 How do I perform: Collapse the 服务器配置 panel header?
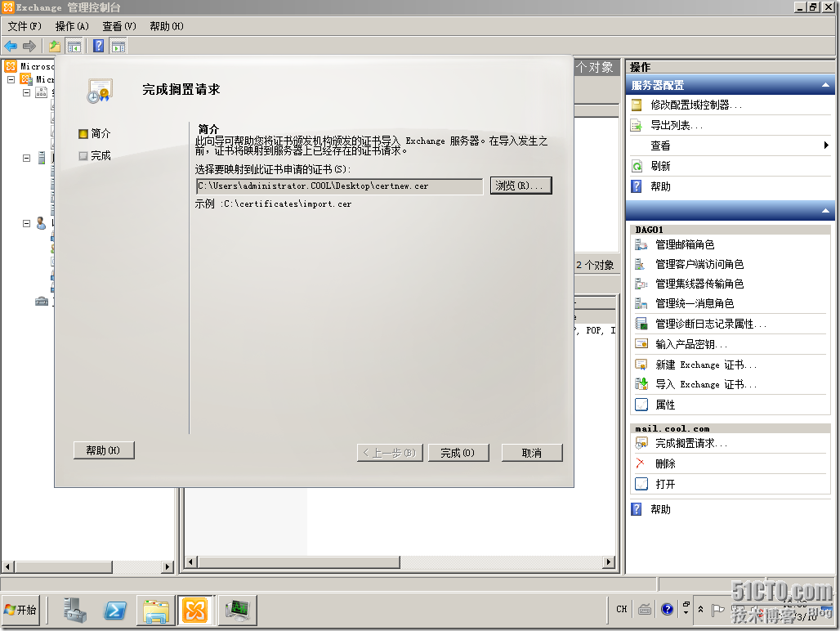pyautogui.click(x=827, y=84)
